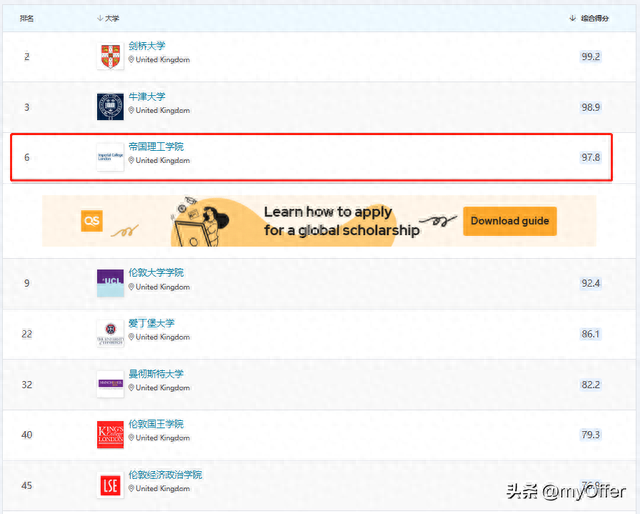Open the 剑桥大学 link
Screen dimensions: 640x514
147,46
